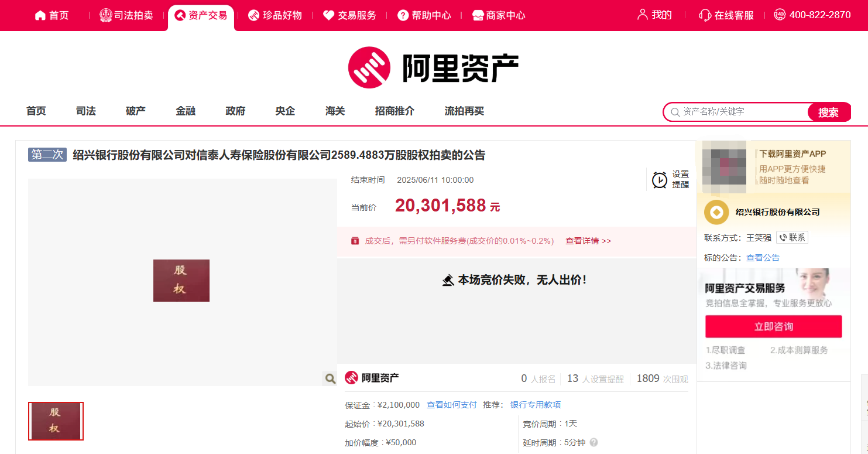Click the small 阿里资产 logo above 保证金
Screen dimensions: 868x454
(372, 378)
